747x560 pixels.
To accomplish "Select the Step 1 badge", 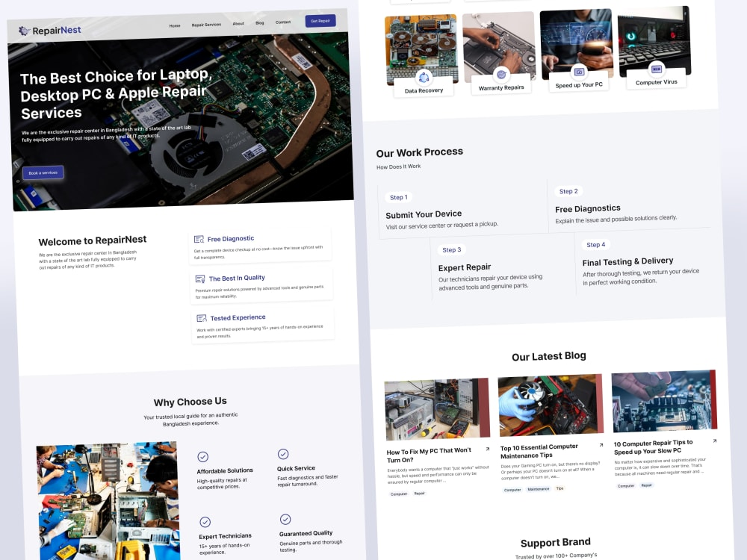I will pos(399,197).
